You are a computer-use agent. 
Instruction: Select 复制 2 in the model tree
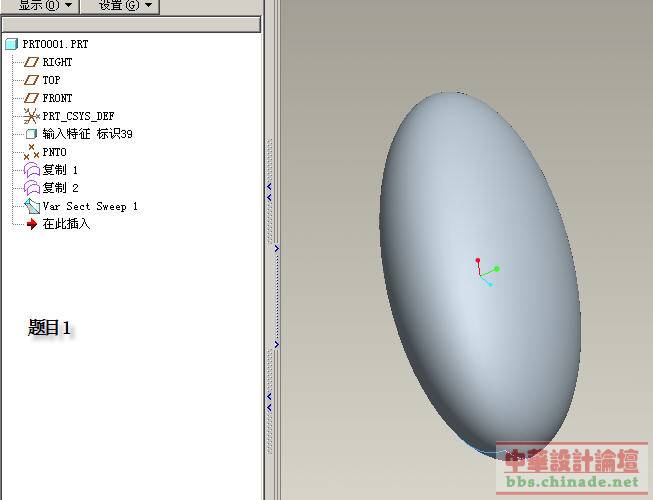60,188
